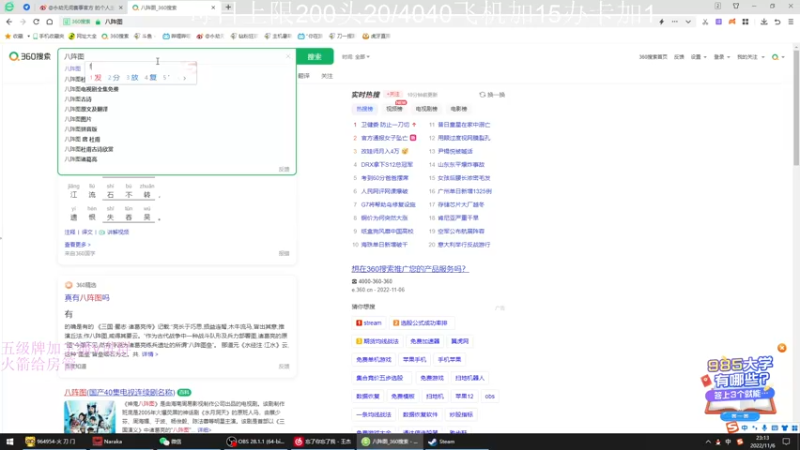
Task: Open Naraka from the taskbar
Action: [x=108, y=442]
